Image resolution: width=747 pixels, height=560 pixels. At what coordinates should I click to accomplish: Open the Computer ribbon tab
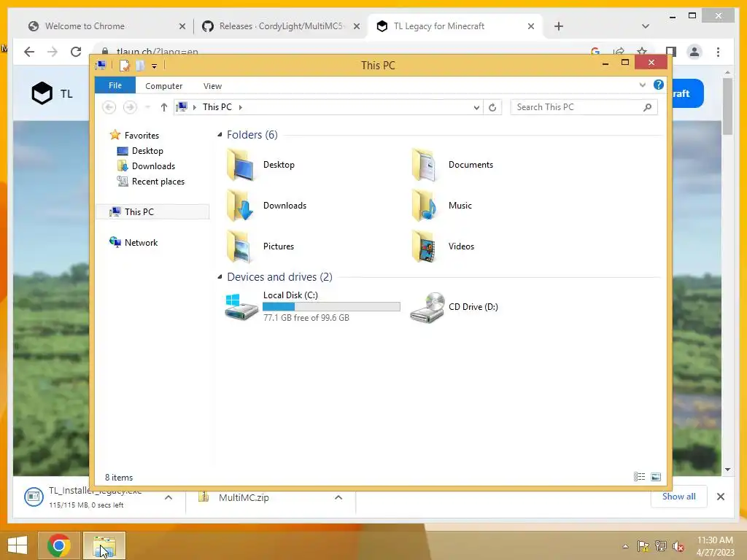164,86
